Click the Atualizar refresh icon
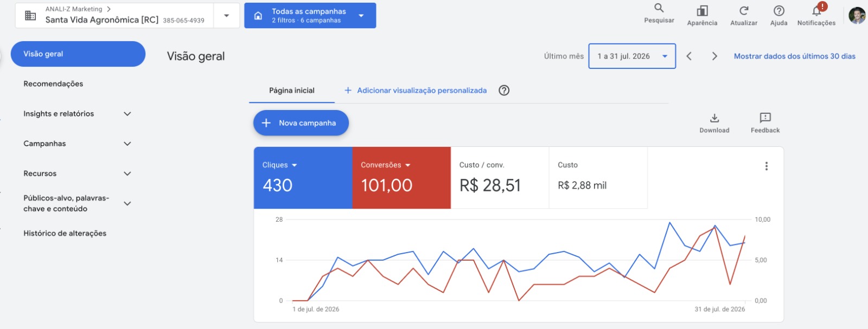The height and width of the screenshot is (329, 868). click(x=744, y=11)
